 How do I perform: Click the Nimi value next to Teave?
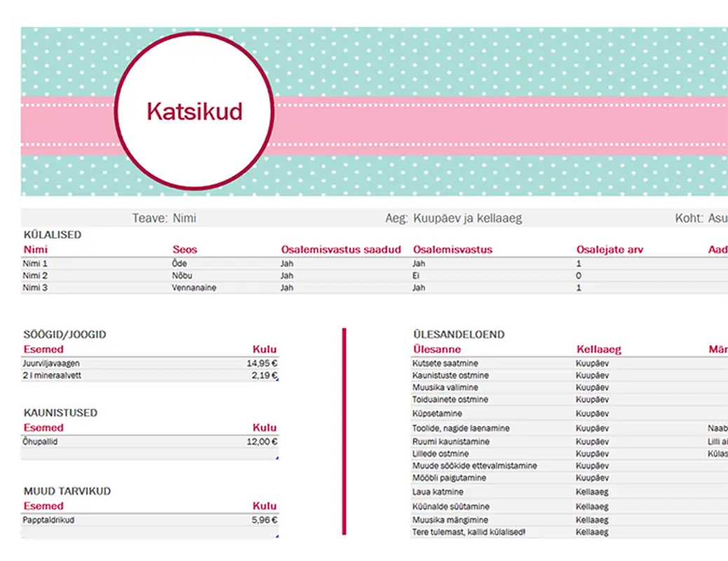[x=184, y=218]
